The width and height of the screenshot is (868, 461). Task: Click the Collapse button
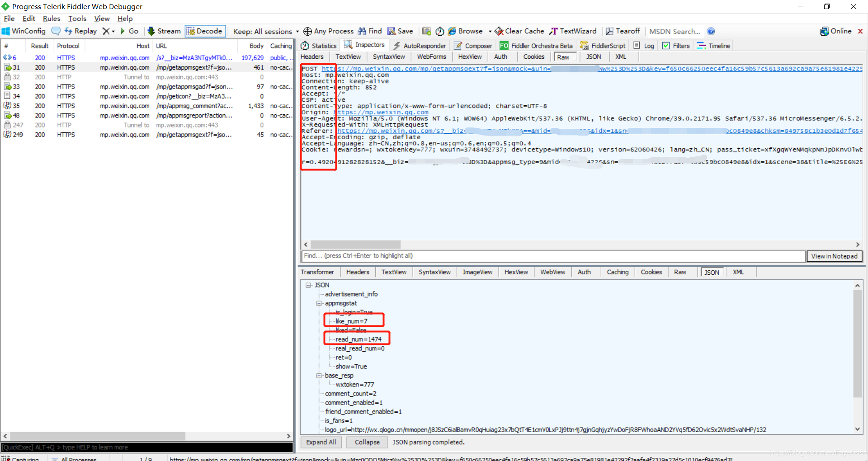tap(367, 442)
